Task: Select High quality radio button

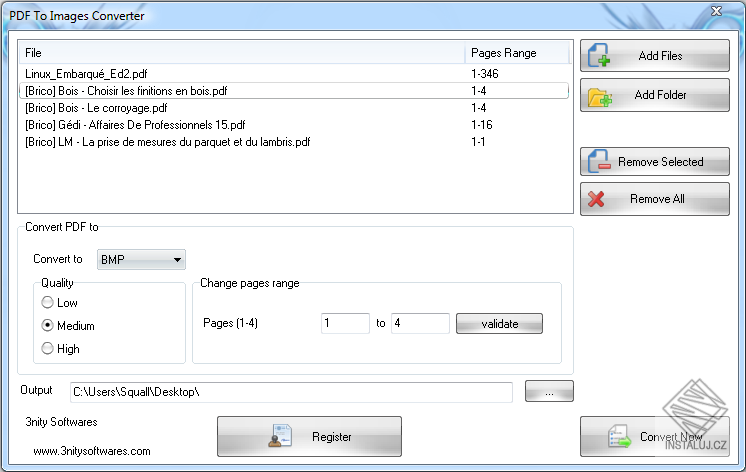Action: pos(47,348)
